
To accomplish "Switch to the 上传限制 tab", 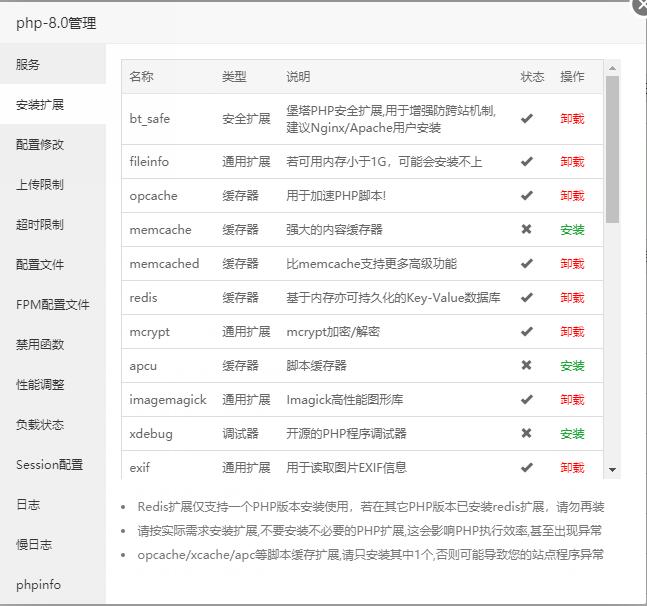I will pos(53,184).
